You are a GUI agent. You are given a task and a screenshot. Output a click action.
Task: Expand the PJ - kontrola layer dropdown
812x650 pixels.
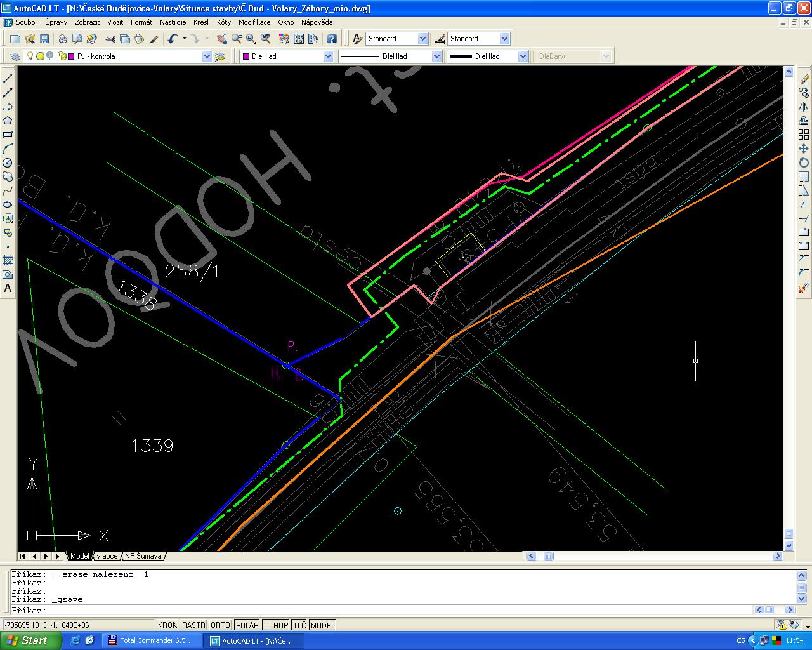[207, 56]
